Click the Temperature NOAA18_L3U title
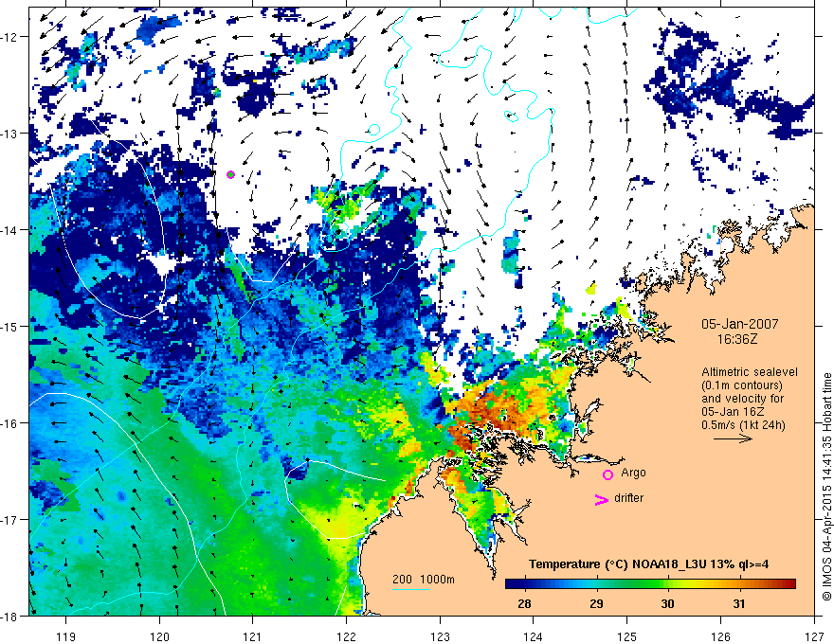 [648, 564]
